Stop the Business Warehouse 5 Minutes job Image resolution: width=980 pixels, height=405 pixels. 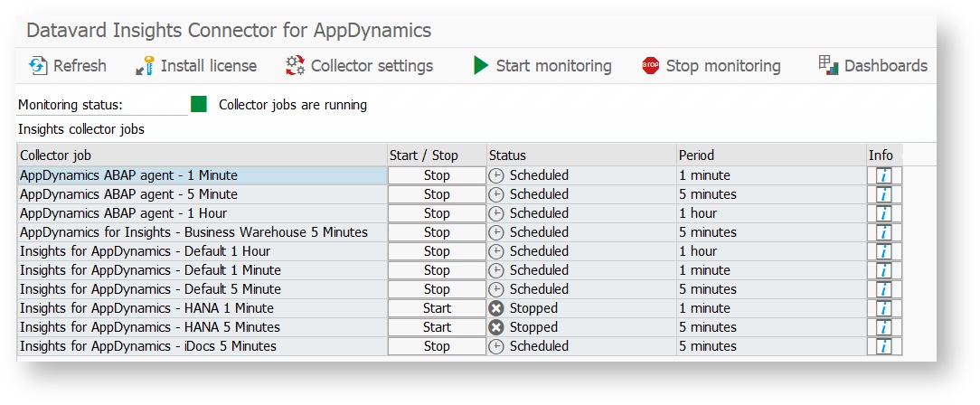[x=437, y=232]
